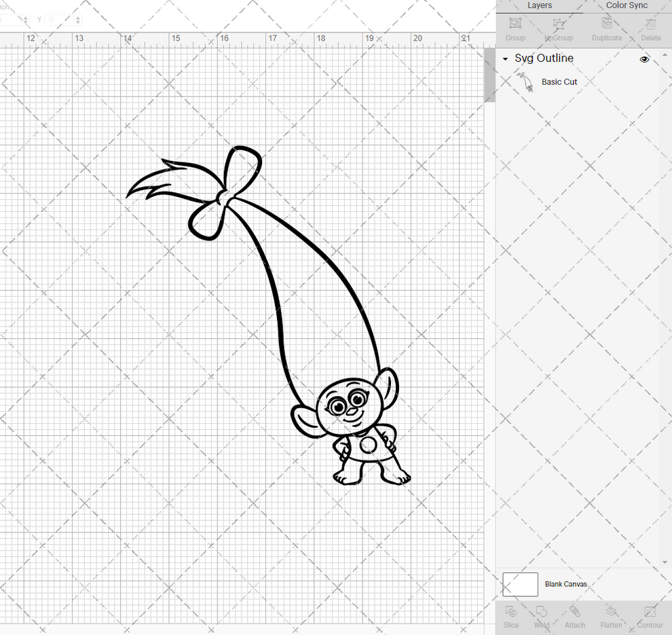672x635 pixels.
Task: Select the Basic Cut layer
Action: click(x=559, y=81)
